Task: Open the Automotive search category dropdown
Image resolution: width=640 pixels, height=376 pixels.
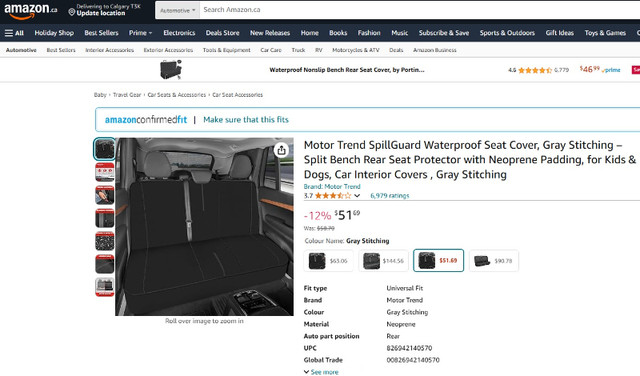Action: pos(177,10)
